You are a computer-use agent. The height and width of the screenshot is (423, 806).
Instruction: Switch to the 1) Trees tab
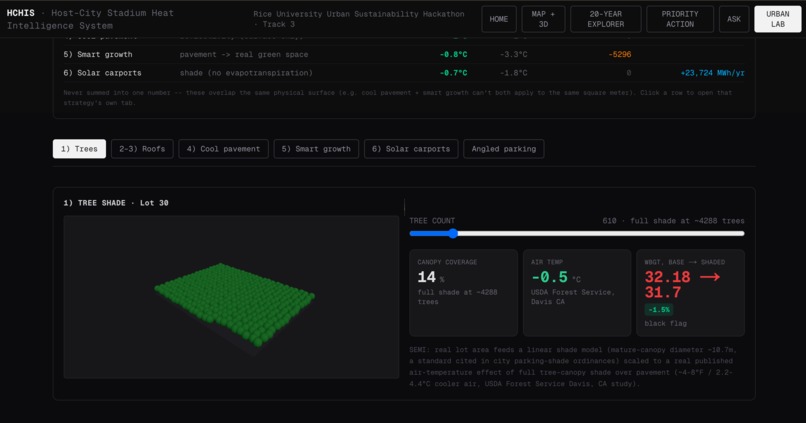coord(79,149)
